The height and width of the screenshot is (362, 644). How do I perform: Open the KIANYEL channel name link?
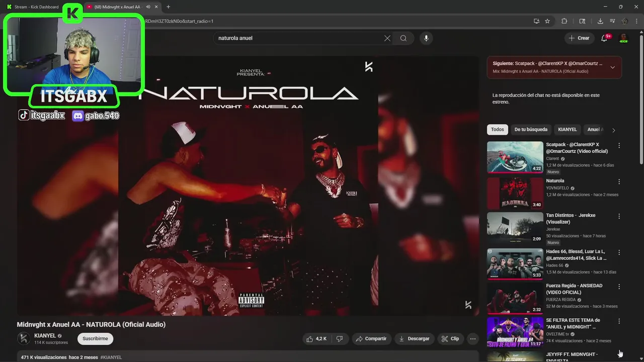pos(45,336)
